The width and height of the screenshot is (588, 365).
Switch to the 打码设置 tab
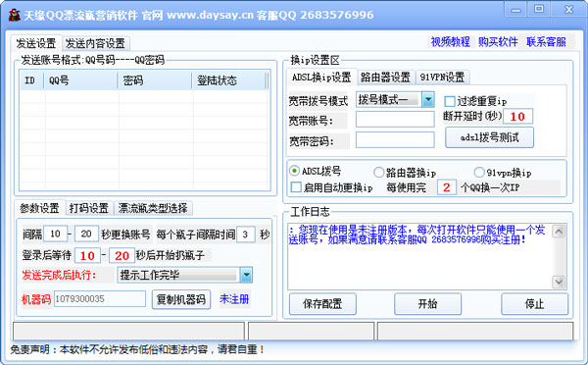click(89, 208)
